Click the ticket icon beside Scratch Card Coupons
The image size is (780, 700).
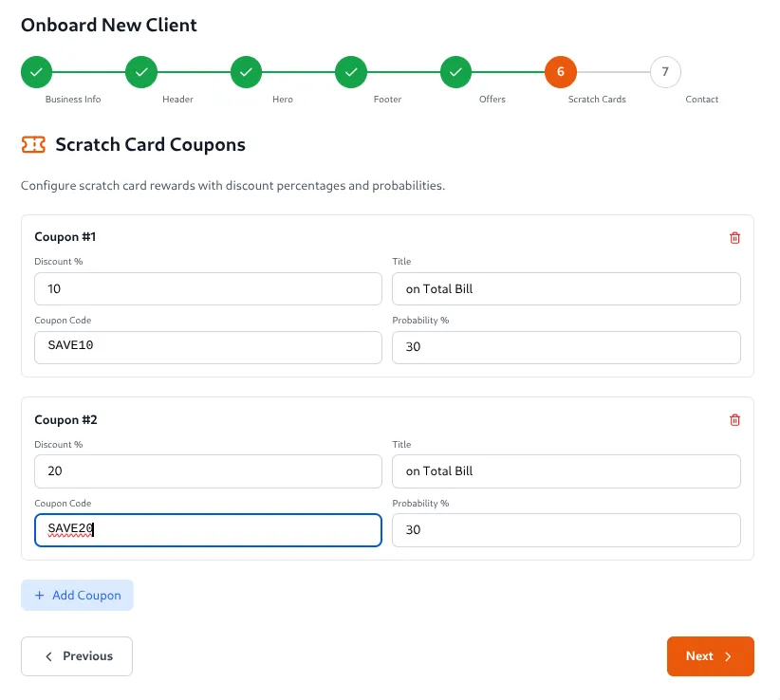point(33,145)
